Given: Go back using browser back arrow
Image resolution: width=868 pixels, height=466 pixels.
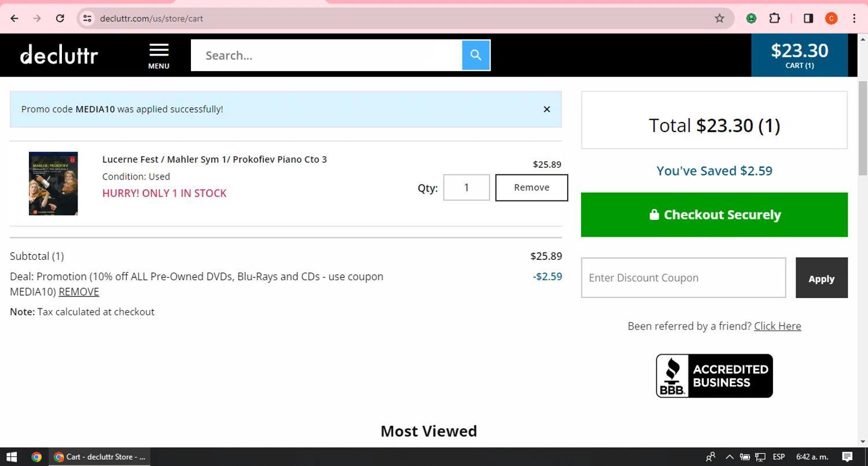Looking at the screenshot, I should click(14, 19).
